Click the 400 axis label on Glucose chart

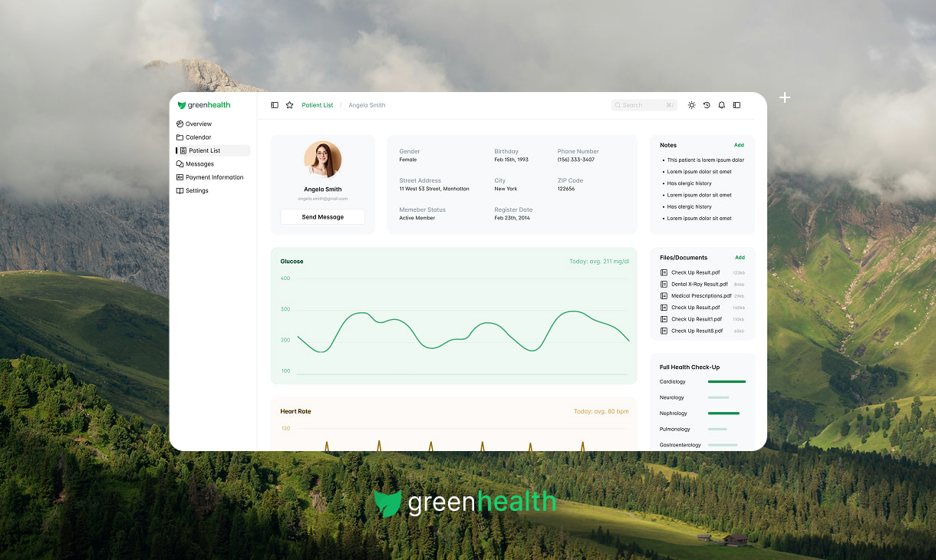coord(285,278)
